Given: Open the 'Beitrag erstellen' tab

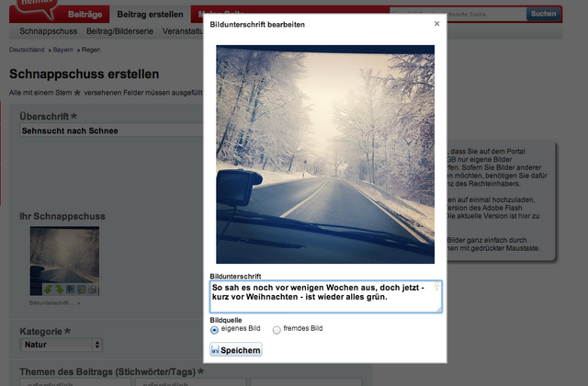Looking at the screenshot, I should (150, 15).
